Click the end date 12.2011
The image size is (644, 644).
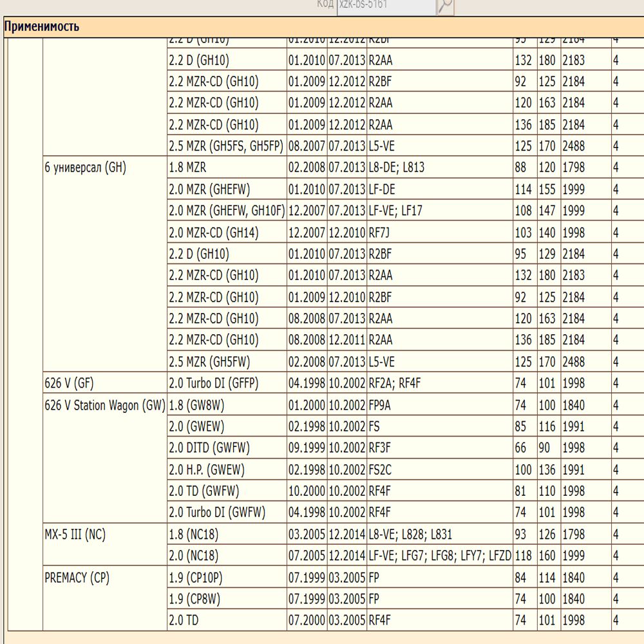point(346,339)
